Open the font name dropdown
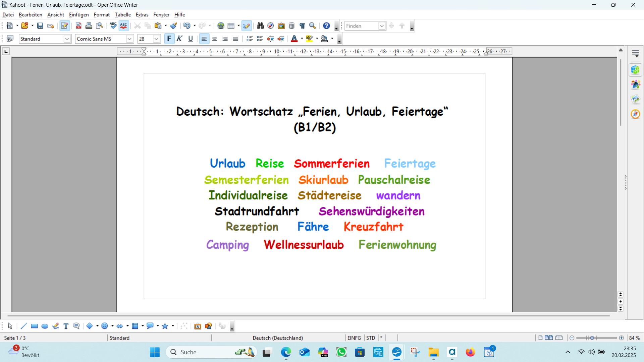This screenshot has width=644, height=362. coord(129,39)
